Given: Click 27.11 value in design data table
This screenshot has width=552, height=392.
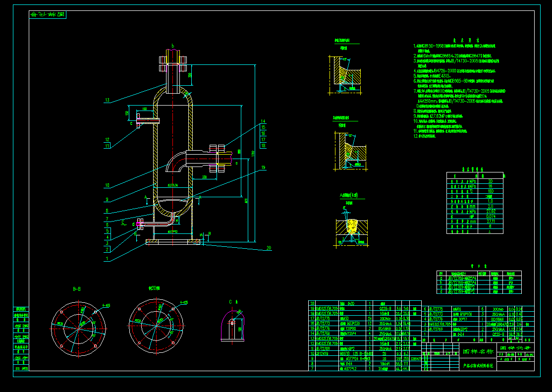Looking at the screenshot, I should pyautogui.click(x=490, y=222).
